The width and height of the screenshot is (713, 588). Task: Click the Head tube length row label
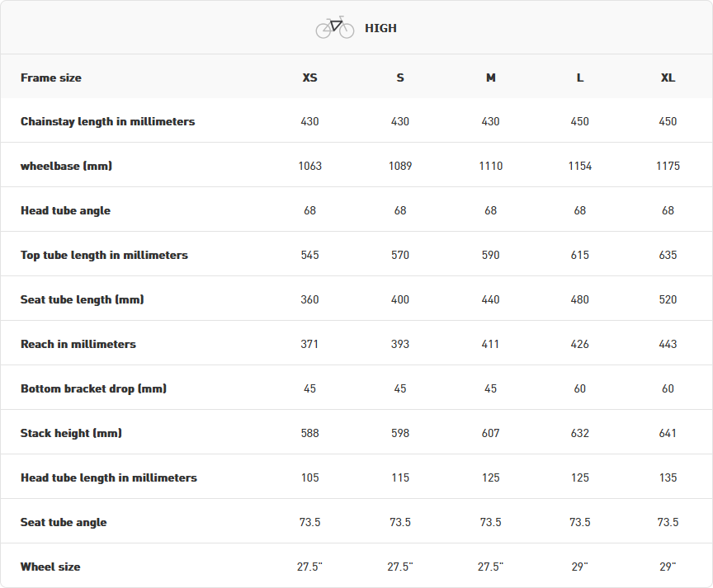[x=109, y=477]
